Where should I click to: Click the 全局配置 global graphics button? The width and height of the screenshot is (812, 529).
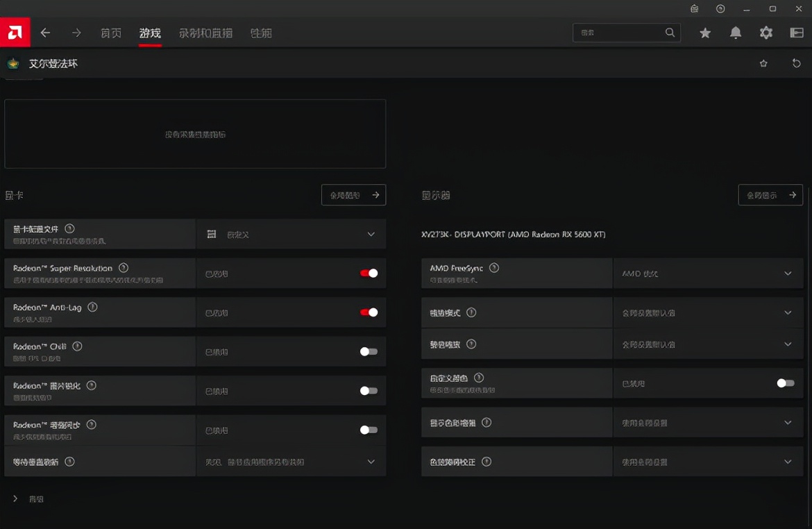tap(353, 195)
